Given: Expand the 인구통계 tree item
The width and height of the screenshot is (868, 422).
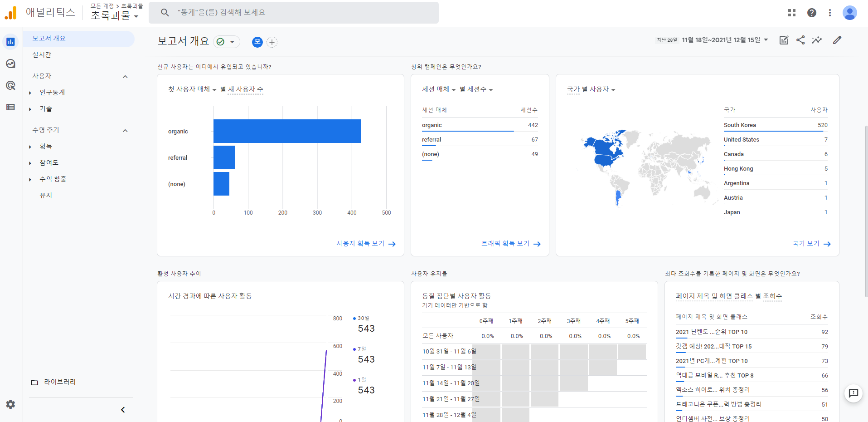Looking at the screenshot, I should (x=30, y=93).
